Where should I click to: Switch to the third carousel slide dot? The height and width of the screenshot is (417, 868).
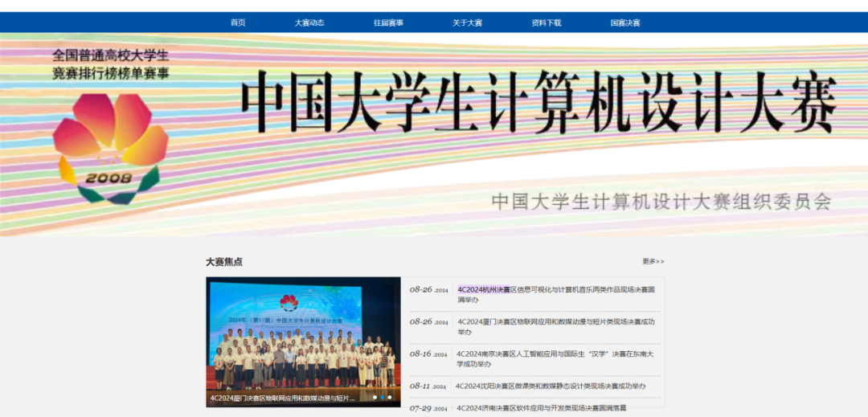(x=390, y=397)
